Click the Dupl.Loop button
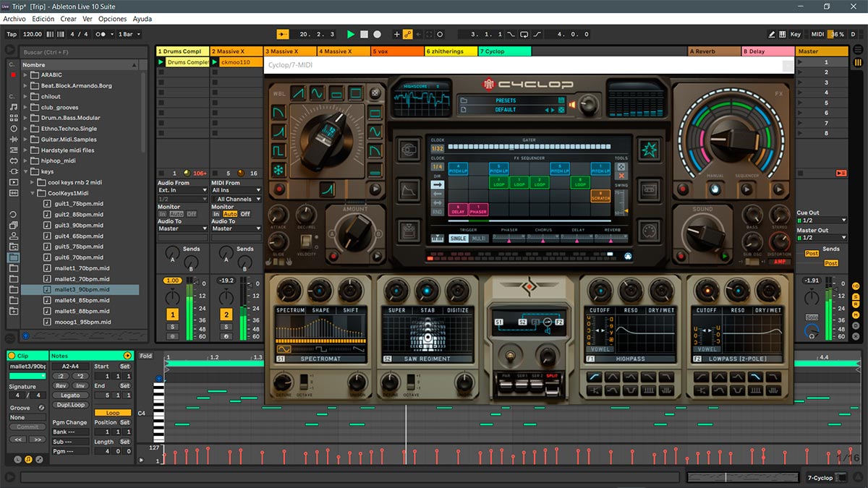This screenshot has height=488, width=868. coord(70,405)
